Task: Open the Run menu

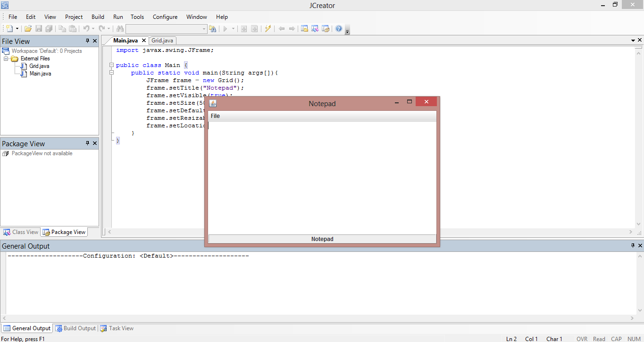Action: pos(118,17)
